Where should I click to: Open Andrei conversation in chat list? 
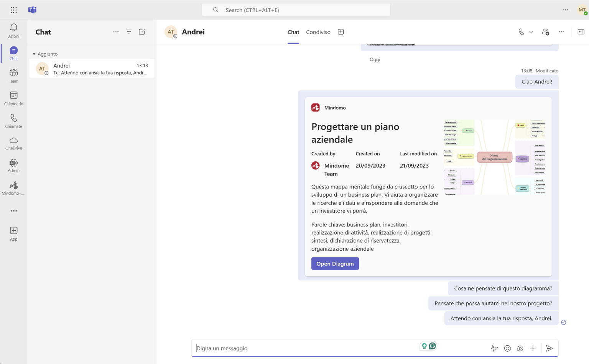pos(92,69)
